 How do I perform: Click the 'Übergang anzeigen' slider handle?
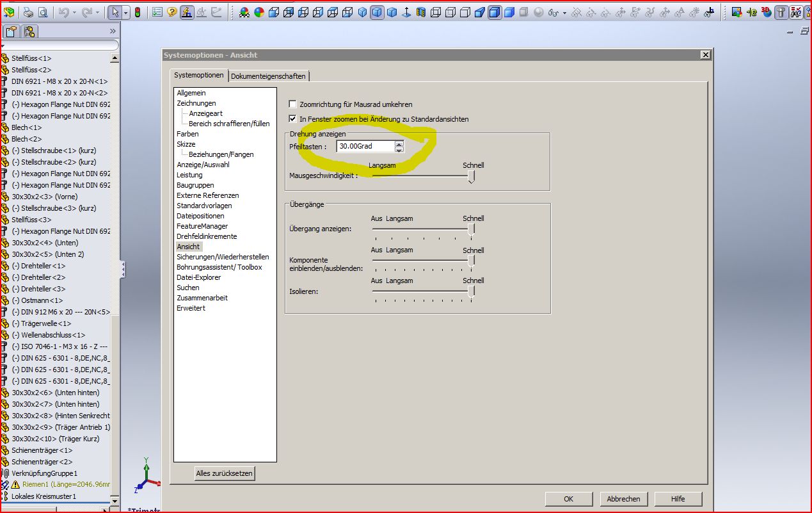pos(472,230)
